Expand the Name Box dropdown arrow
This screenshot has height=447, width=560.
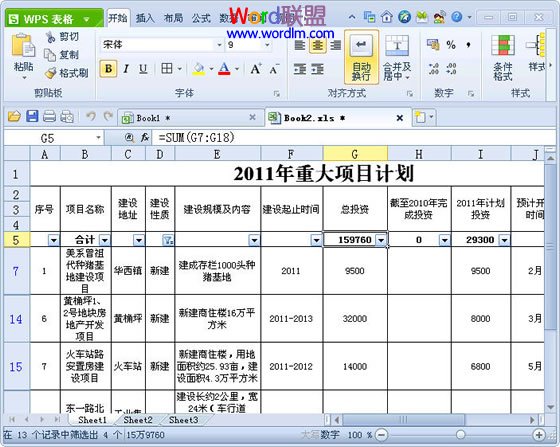(x=98, y=138)
